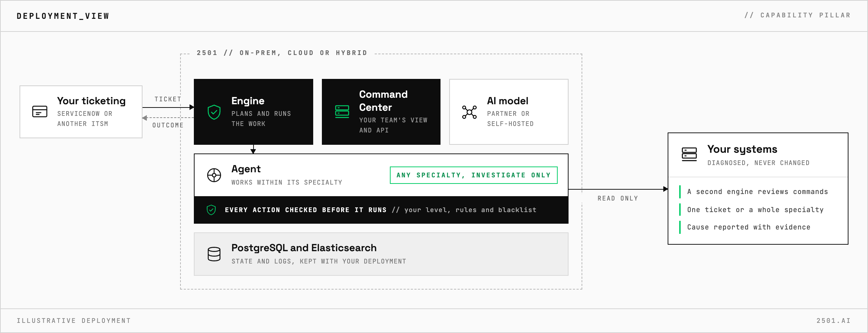This screenshot has width=868, height=333.
Task: Click the 'Your systems' heading
Action: 742,149
